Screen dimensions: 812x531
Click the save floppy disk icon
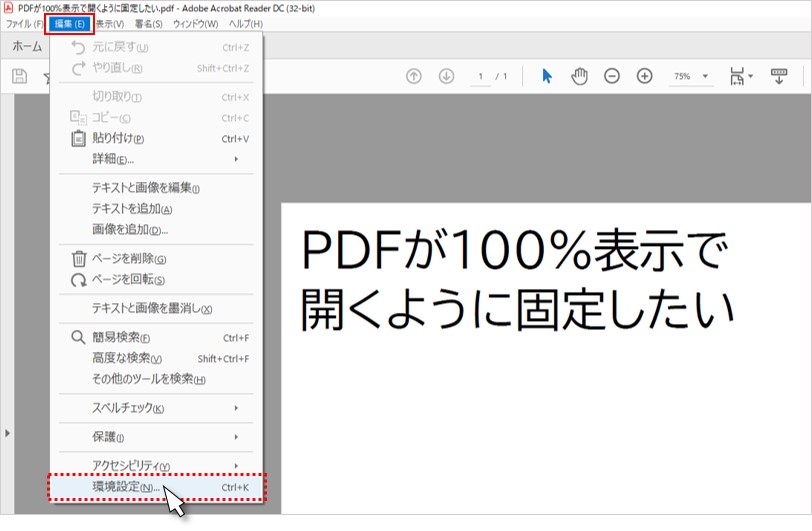[20, 76]
